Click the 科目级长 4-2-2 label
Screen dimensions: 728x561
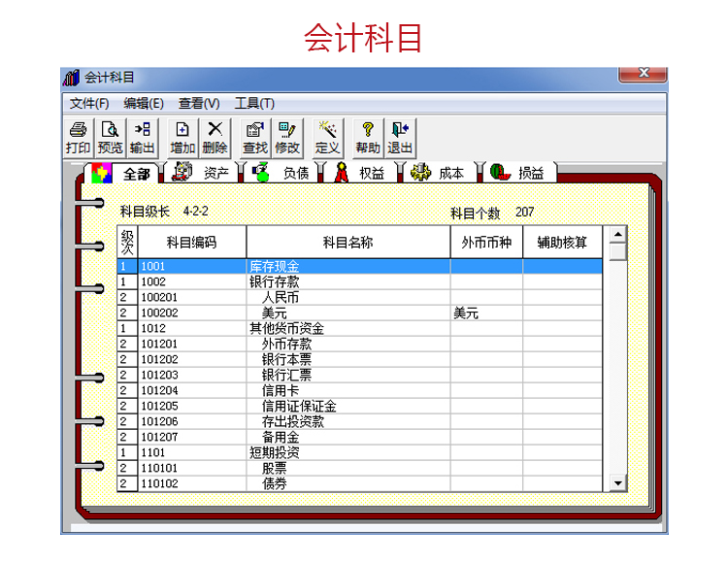point(164,212)
